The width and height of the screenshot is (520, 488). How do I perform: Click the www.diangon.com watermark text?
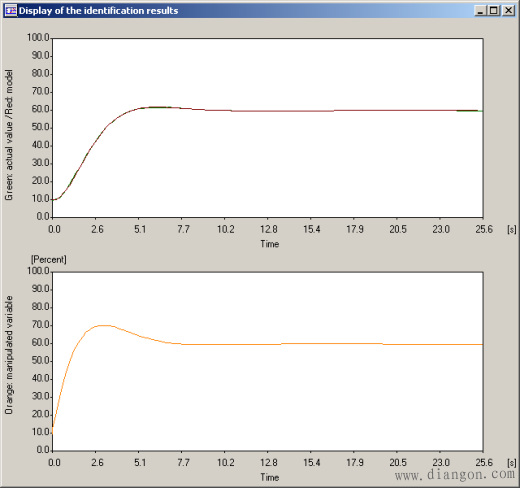coord(455,474)
